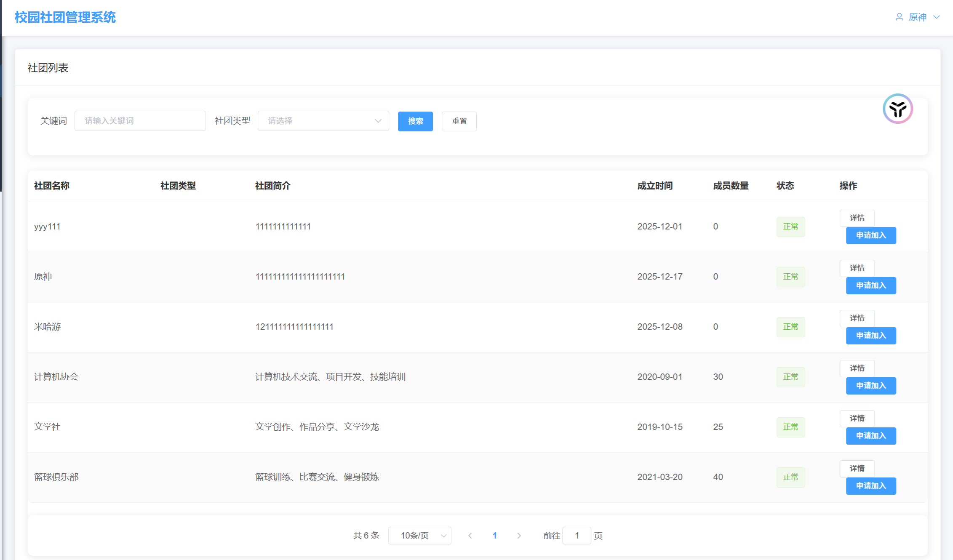Click the 重置 button
Viewport: 953px width, 560px height.
(x=459, y=121)
